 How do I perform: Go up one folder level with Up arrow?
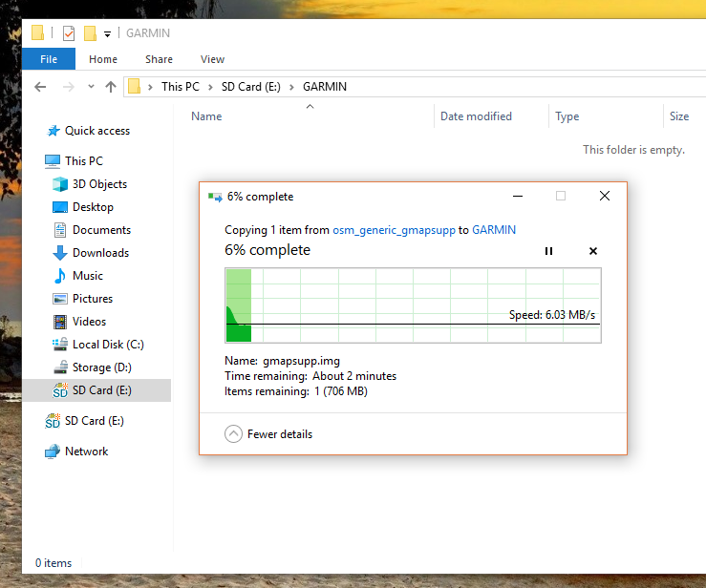coord(111,86)
